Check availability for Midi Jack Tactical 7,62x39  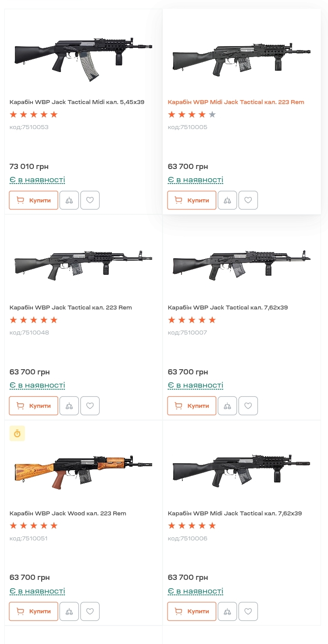coord(196,591)
